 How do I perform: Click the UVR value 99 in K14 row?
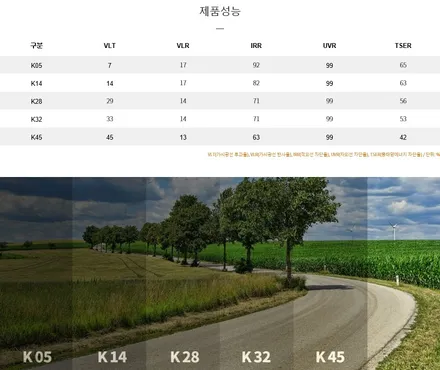pos(329,83)
